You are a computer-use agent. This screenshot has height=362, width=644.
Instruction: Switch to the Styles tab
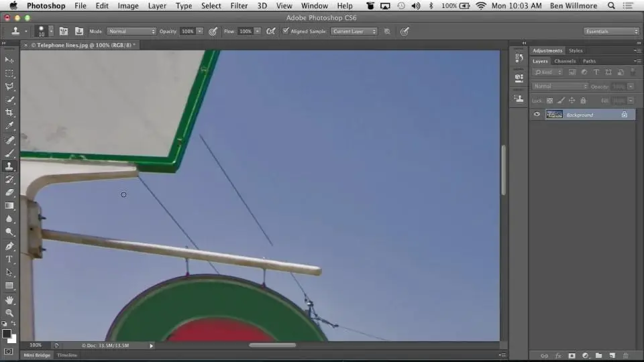576,50
